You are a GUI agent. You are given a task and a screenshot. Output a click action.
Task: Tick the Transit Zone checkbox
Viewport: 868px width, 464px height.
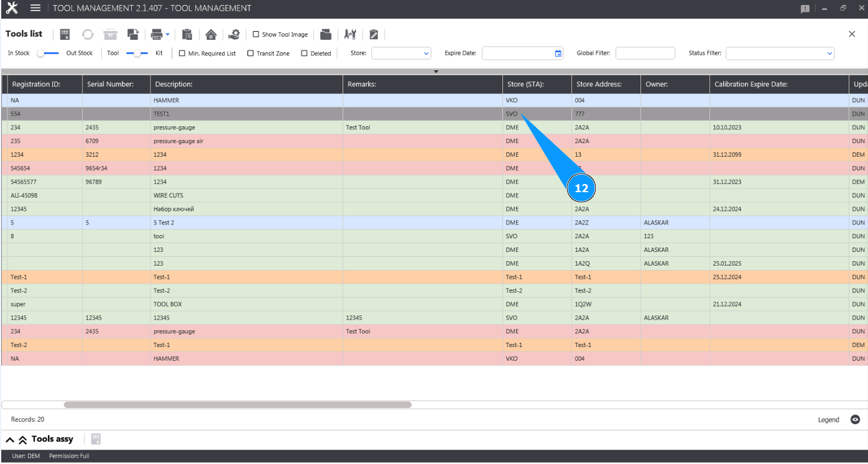[x=251, y=53]
